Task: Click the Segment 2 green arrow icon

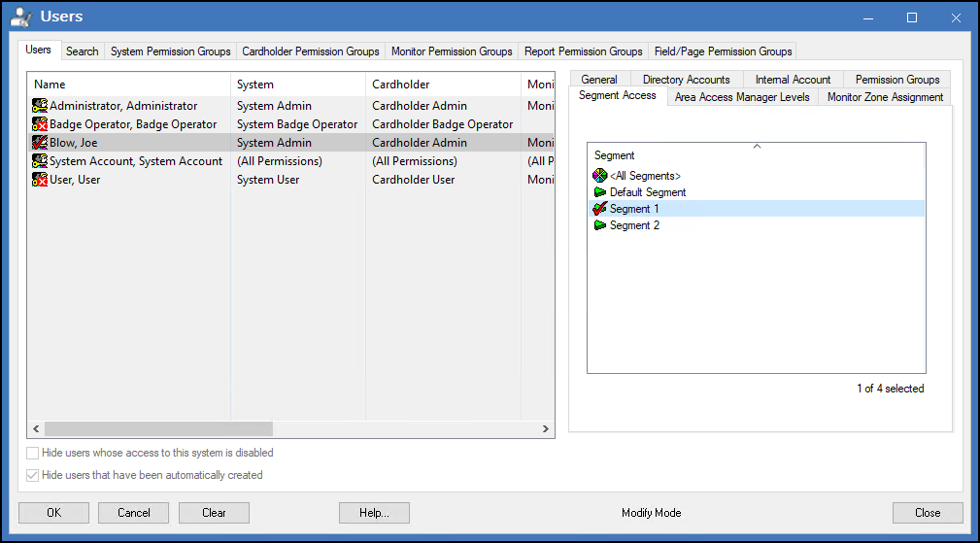Action: (600, 225)
